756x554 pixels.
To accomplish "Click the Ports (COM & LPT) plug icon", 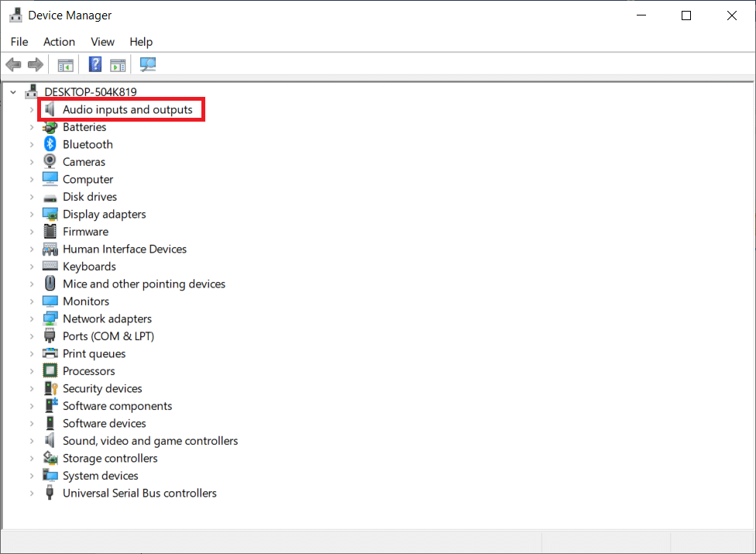I will [50, 336].
